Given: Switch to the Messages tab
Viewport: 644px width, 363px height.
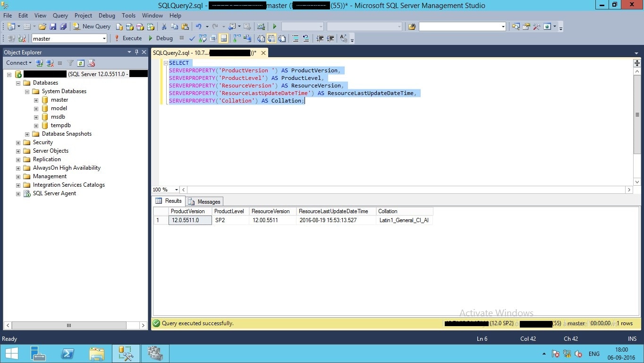Looking at the screenshot, I should (x=204, y=201).
